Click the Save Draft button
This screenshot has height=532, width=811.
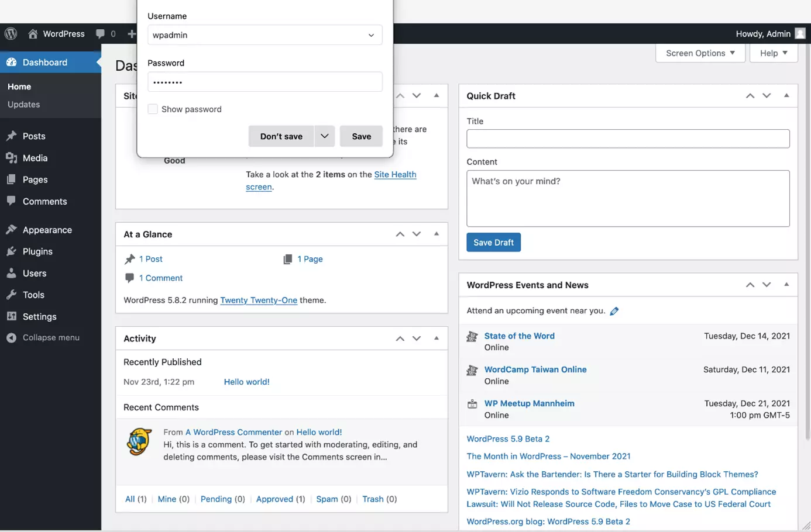pos(493,242)
